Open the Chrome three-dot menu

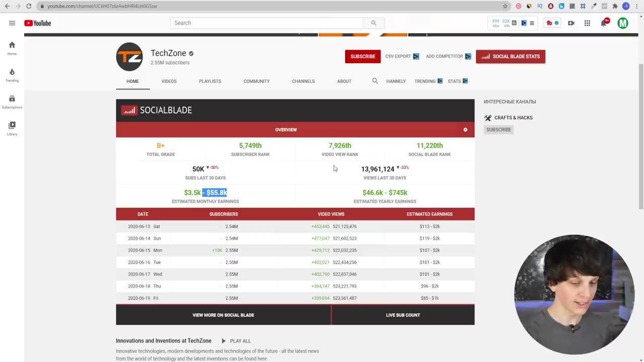(x=637, y=6)
